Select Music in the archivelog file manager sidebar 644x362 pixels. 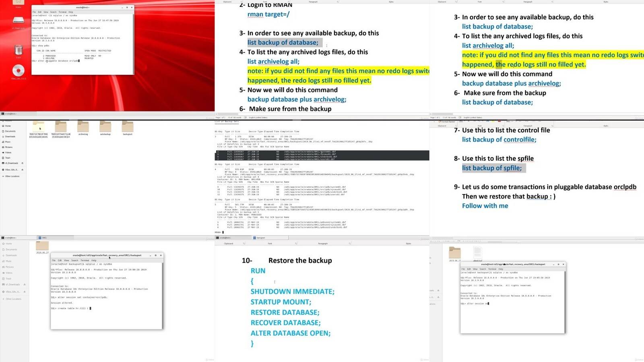[7, 142]
